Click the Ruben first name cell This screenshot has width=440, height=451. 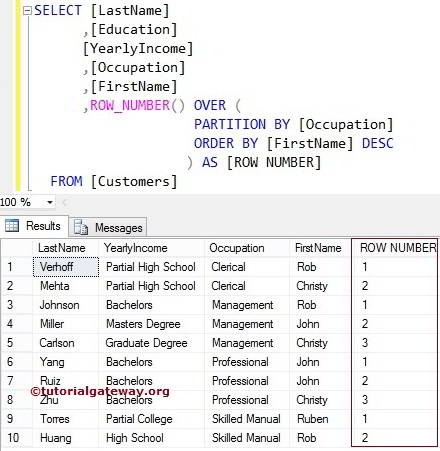click(x=321, y=419)
